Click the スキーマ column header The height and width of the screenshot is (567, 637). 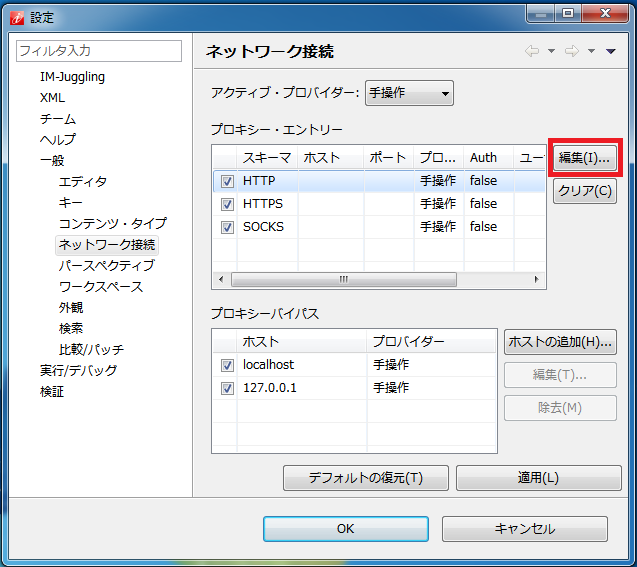coord(267,158)
